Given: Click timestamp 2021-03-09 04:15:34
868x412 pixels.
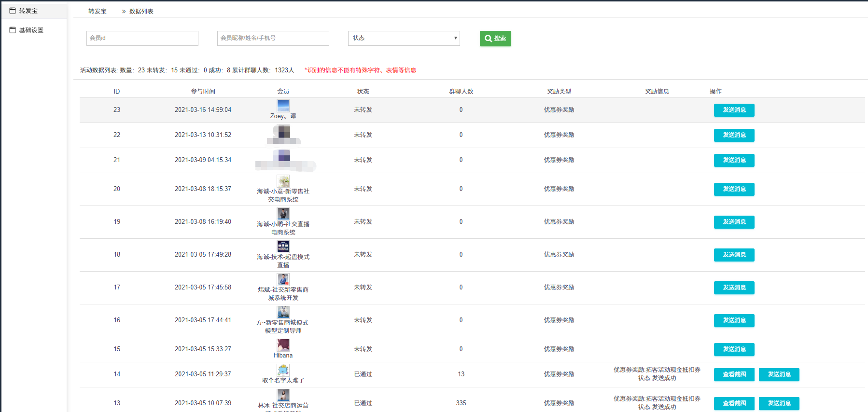Looking at the screenshot, I should click(203, 160).
